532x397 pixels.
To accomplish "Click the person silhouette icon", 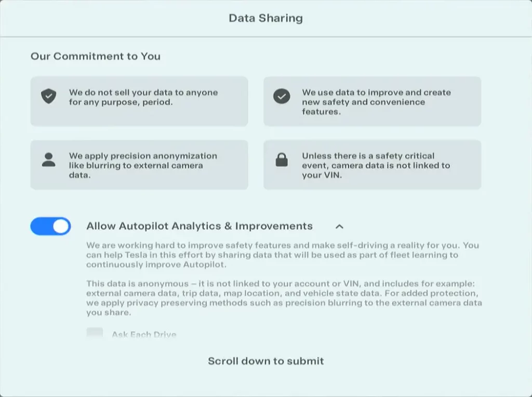I will pyautogui.click(x=48, y=160).
